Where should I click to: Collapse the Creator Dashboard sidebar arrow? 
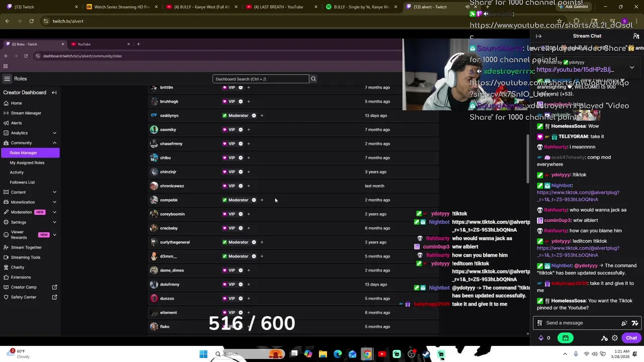54,93
